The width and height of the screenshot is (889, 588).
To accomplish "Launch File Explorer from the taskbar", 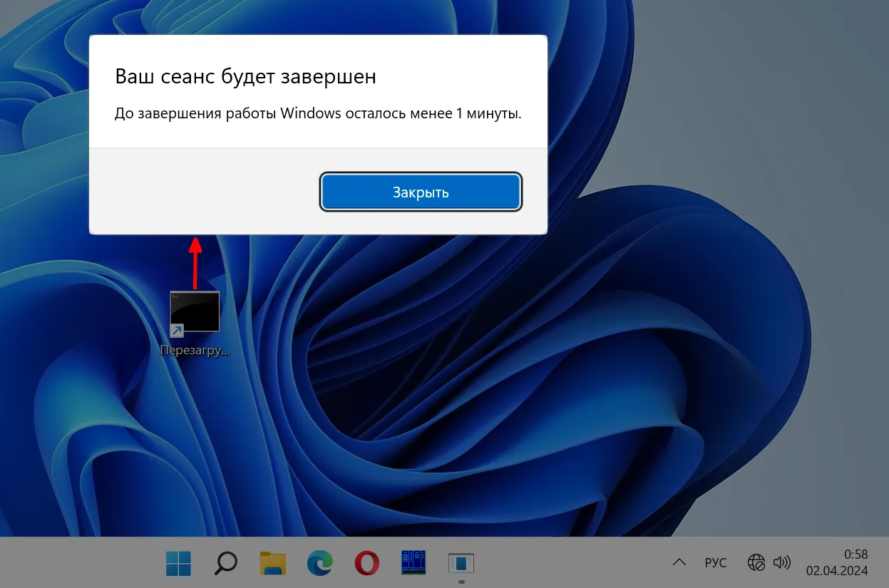I will point(272,563).
